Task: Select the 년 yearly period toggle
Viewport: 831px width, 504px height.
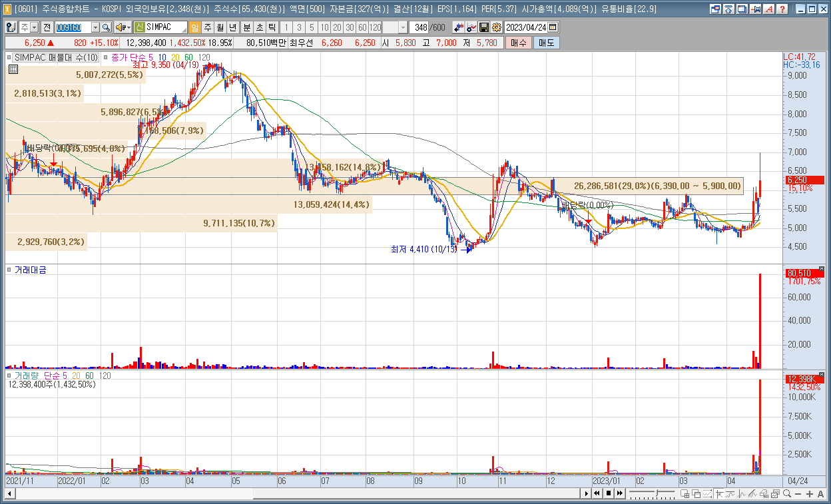Action: pos(232,27)
